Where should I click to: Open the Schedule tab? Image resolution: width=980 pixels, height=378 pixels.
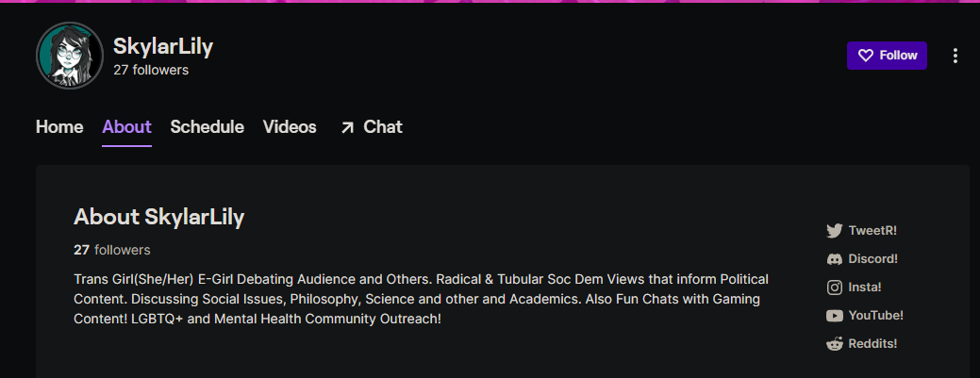[x=207, y=127]
